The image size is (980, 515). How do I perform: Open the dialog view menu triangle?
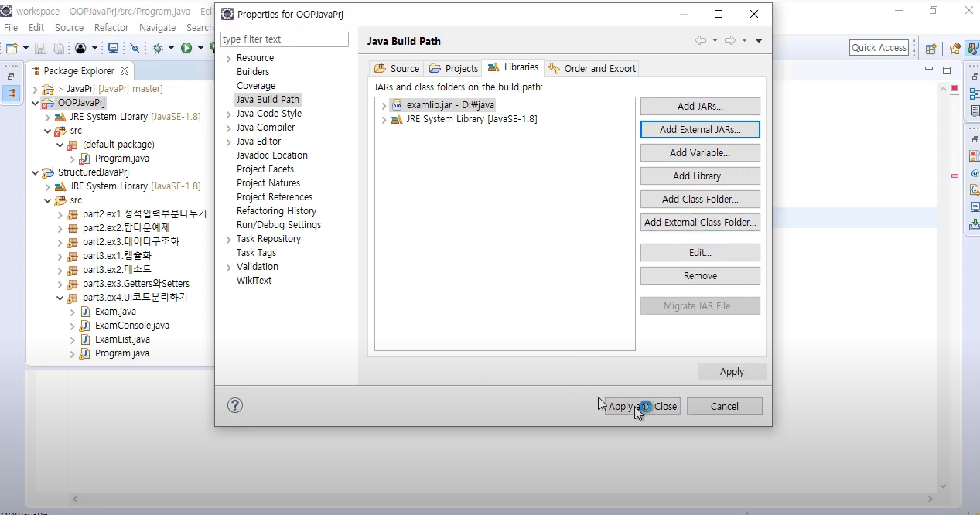pos(759,40)
